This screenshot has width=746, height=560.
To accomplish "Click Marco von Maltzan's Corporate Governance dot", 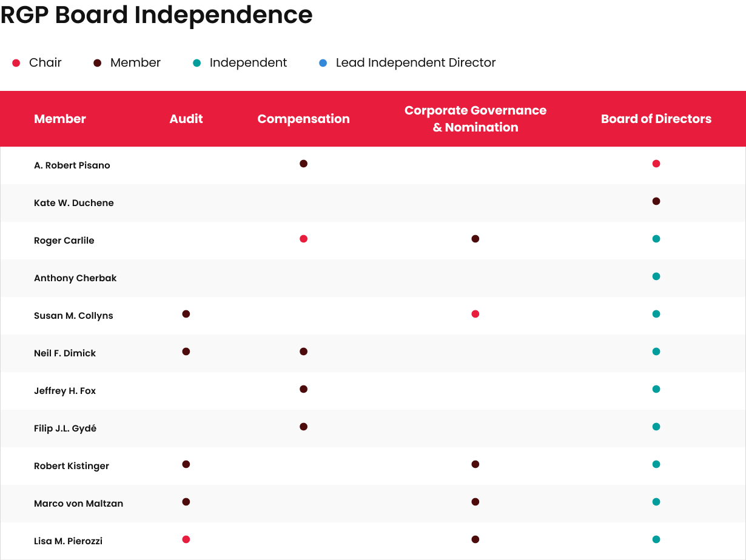I will (475, 502).
